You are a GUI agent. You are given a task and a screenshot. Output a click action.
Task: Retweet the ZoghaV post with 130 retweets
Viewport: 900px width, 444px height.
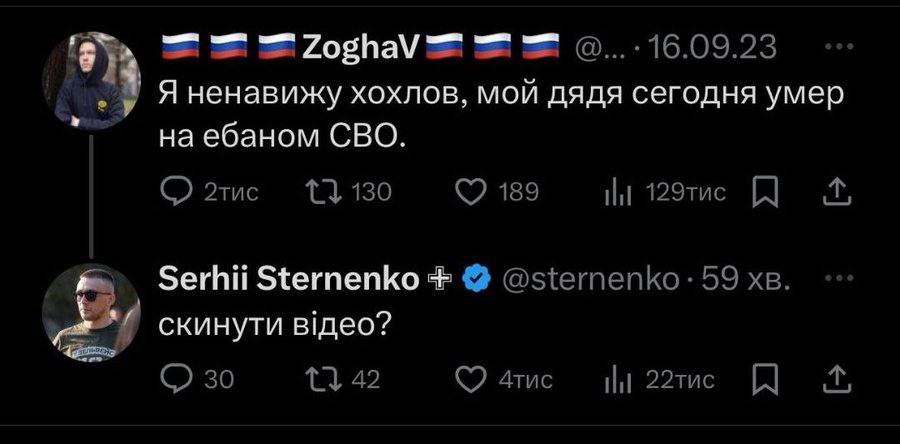[348, 192]
